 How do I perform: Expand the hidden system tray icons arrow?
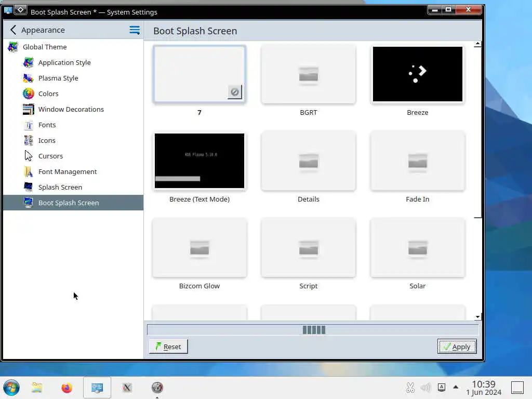[456, 387]
